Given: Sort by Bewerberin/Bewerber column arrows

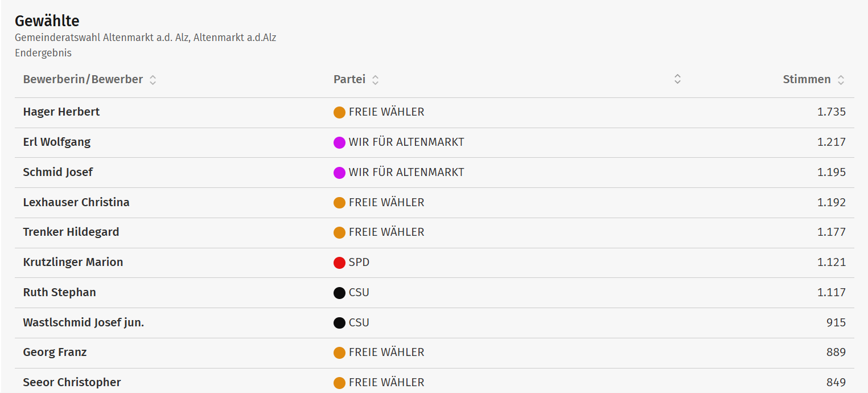Looking at the screenshot, I should 153,80.
